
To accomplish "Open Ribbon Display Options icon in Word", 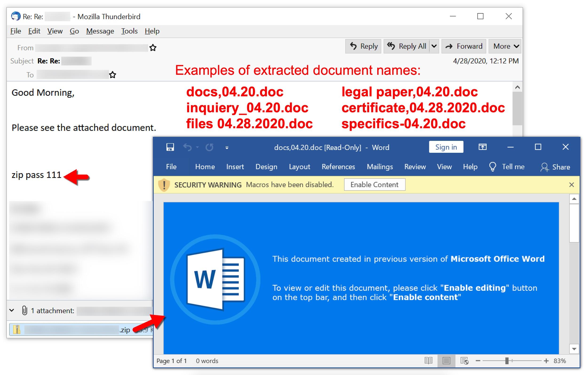I will [482, 147].
